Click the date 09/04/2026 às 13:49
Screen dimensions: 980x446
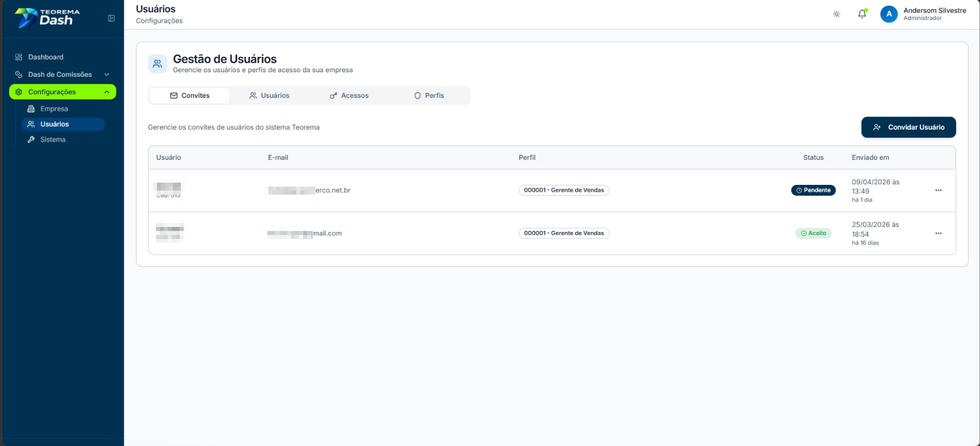tap(875, 187)
